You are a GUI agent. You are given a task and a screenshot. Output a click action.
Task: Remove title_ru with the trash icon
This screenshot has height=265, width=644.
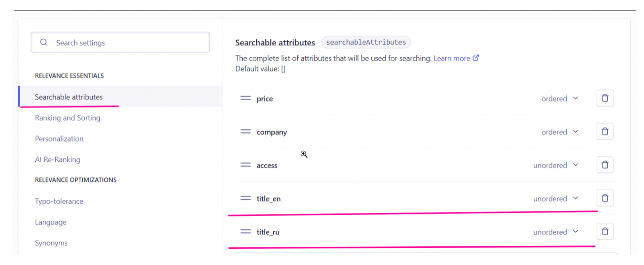(605, 231)
